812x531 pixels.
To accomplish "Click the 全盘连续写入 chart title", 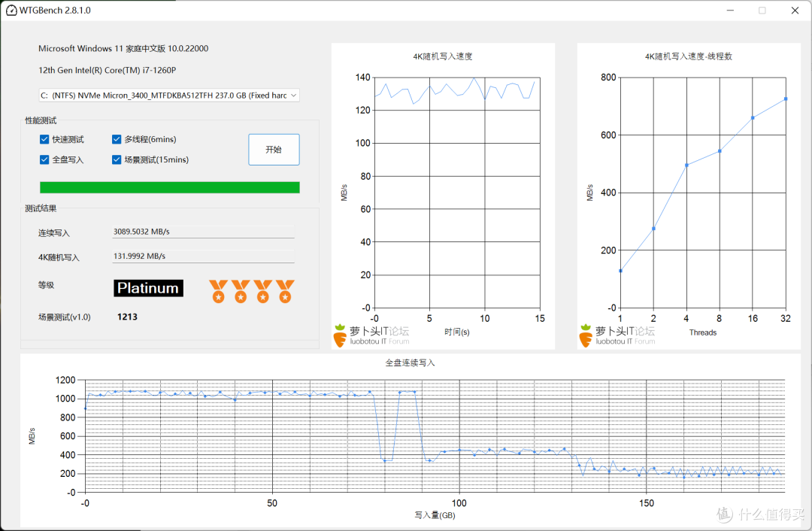I will (x=410, y=363).
